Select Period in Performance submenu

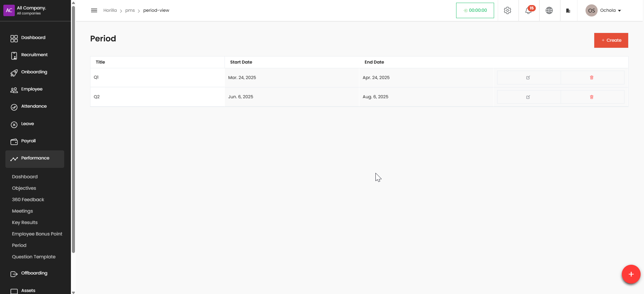(x=19, y=245)
